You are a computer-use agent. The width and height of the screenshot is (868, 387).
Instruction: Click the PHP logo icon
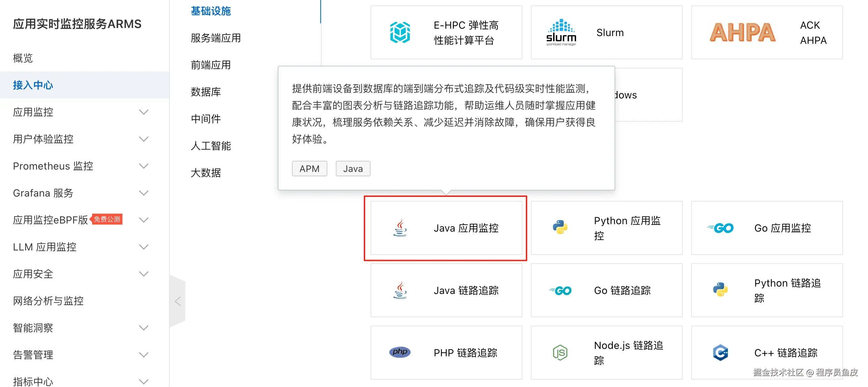click(x=400, y=352)
